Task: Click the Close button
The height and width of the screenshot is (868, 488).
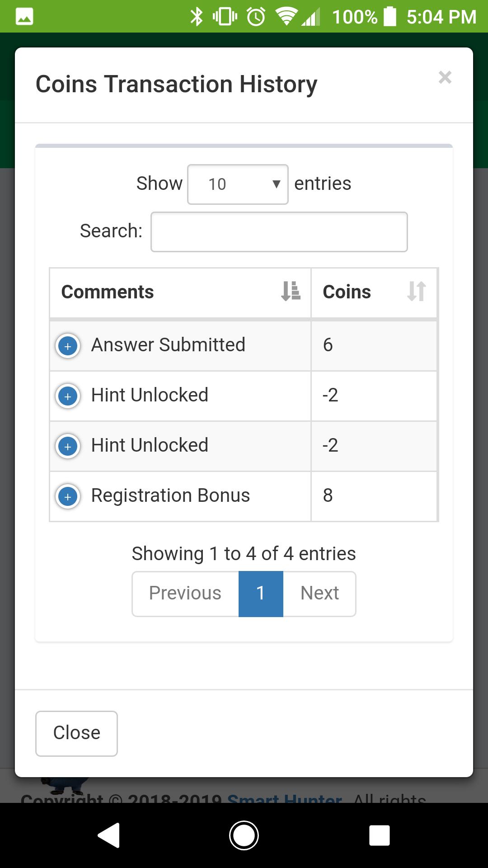Action: pyautogui.click(x=76, y=733)
